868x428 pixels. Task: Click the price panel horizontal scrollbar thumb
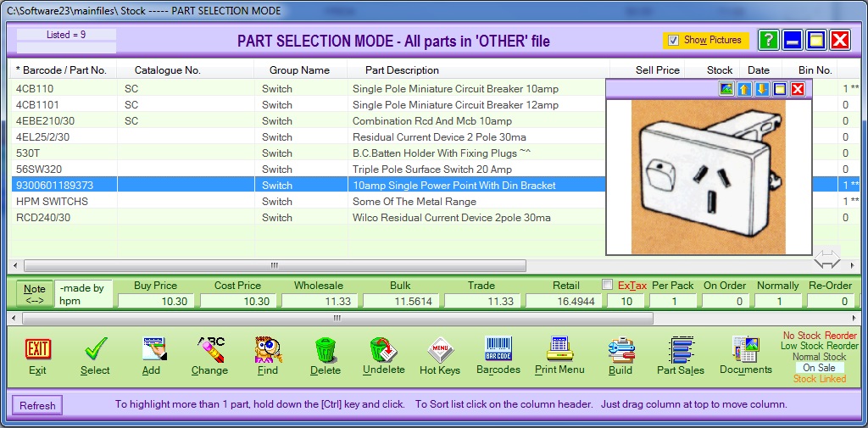click(337, 319)
